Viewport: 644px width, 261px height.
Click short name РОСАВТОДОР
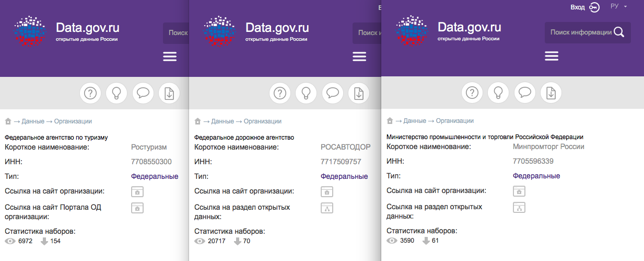tap(346, 147)
